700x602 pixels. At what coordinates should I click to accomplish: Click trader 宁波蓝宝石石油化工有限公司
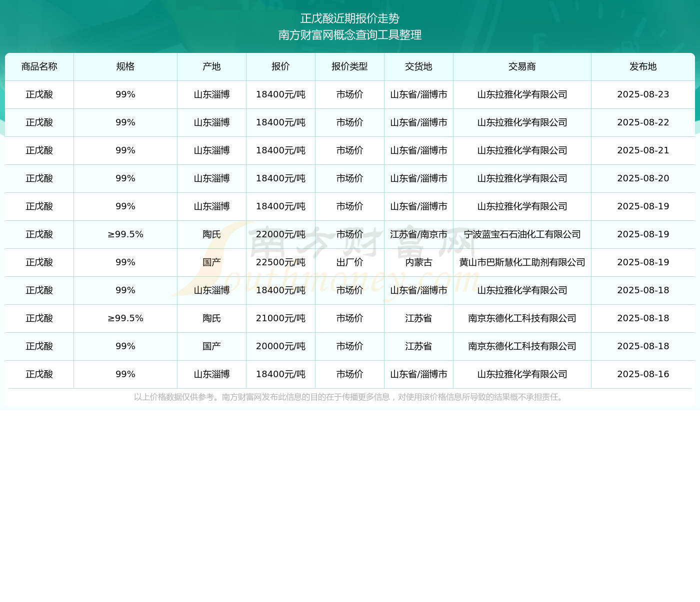(x=522, y=234)
